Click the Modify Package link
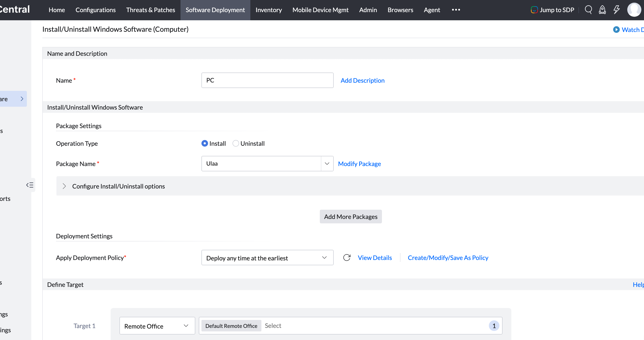The width and height of the screenshot is (644, 340). pos(359,164)
